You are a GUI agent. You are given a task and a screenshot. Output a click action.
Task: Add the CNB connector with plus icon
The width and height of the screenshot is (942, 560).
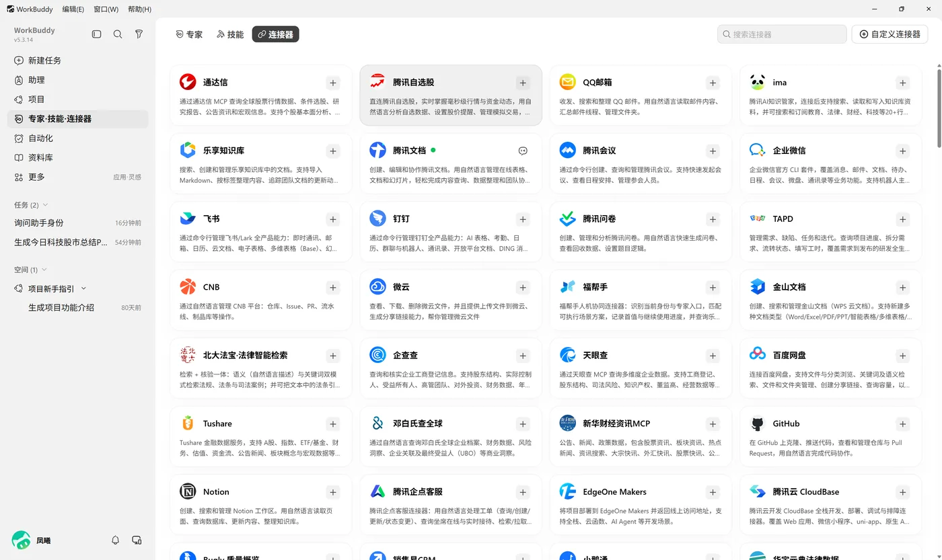333,288
